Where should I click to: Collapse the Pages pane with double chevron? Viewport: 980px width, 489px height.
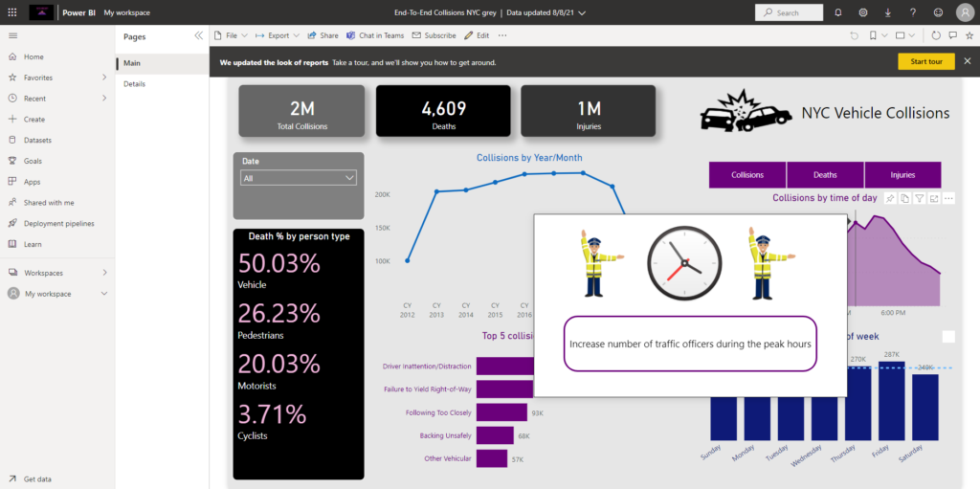199,35
